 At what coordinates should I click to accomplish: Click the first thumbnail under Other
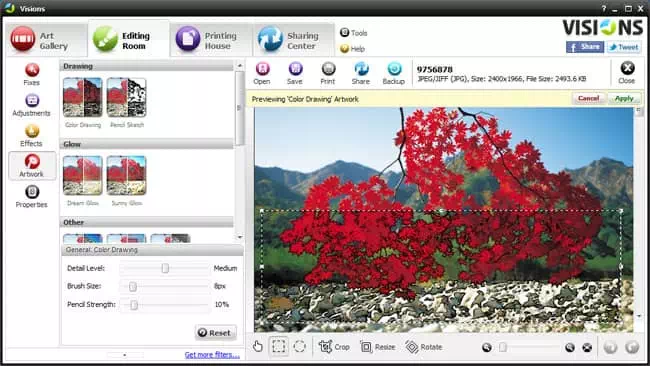click(82, 238)
